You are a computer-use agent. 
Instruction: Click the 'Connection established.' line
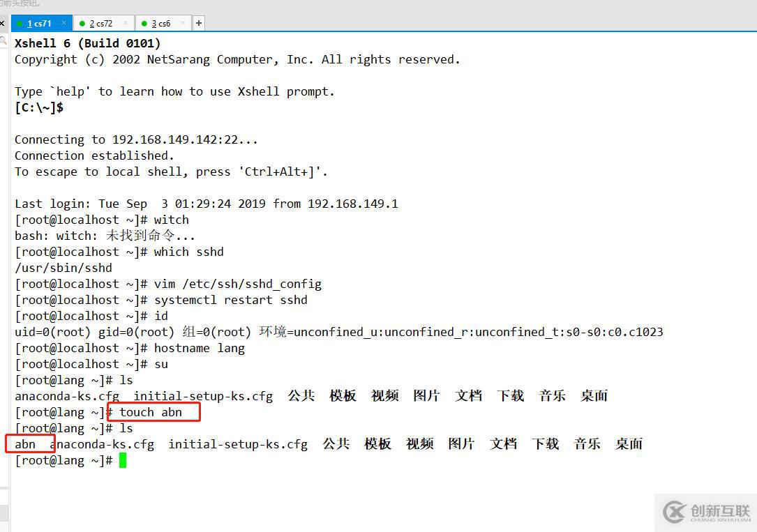point(94,155)
